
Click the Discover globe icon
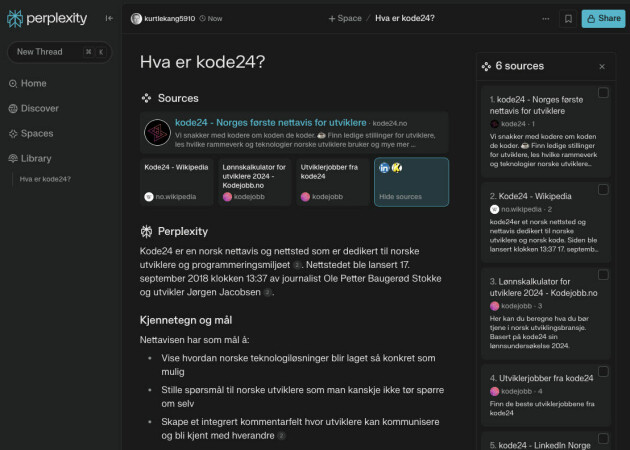(x=13, y=108)
